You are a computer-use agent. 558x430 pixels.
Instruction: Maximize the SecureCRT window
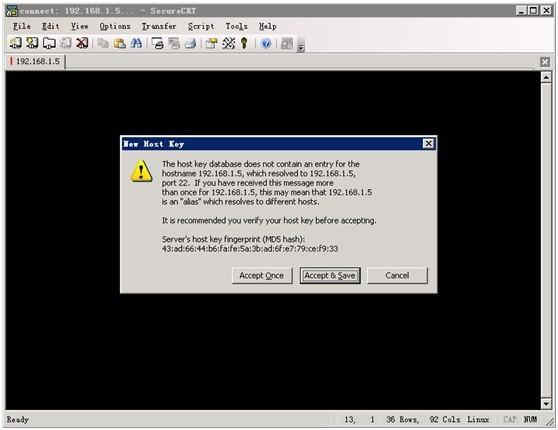click(x=533, y=11)
